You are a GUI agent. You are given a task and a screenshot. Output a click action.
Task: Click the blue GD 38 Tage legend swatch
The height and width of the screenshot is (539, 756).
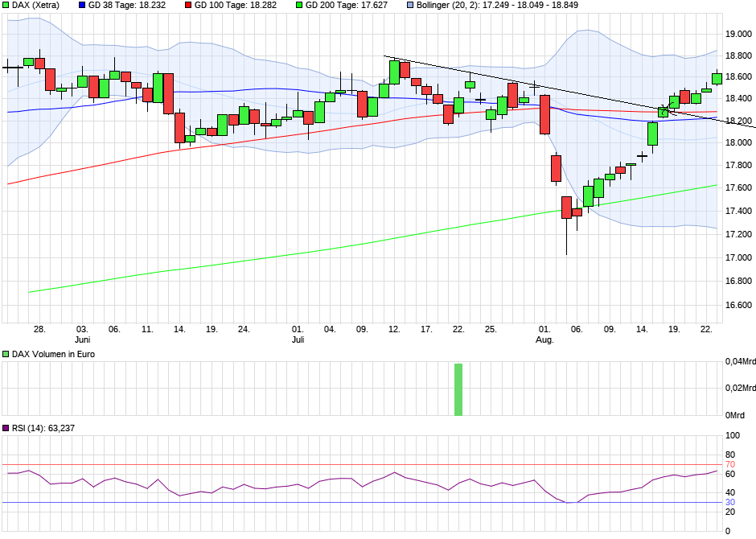coord(82,6)
